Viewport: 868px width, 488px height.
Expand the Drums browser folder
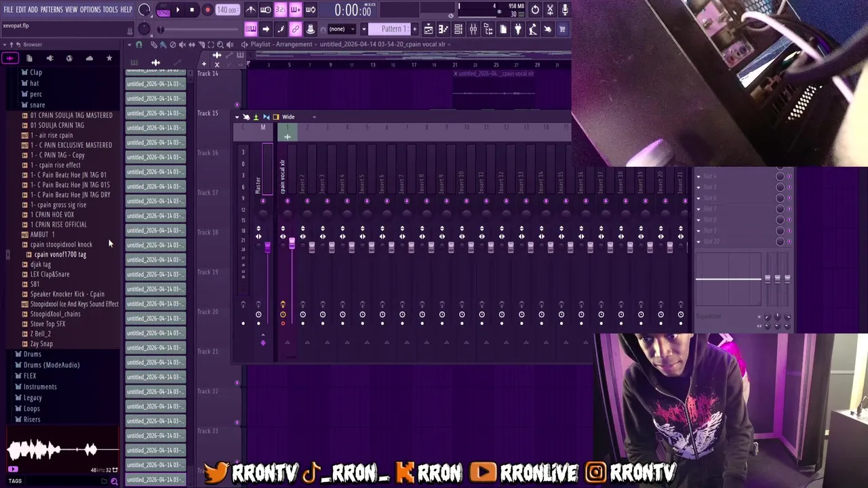32,354
